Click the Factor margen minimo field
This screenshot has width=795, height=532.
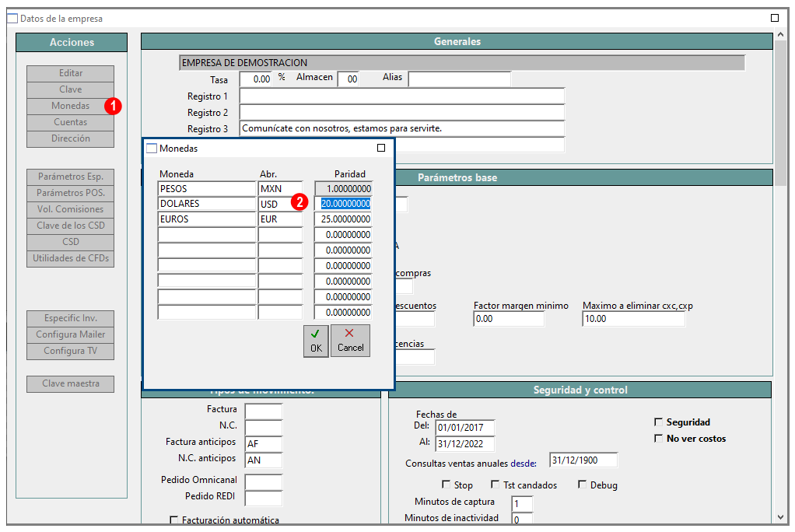[509, 318]
